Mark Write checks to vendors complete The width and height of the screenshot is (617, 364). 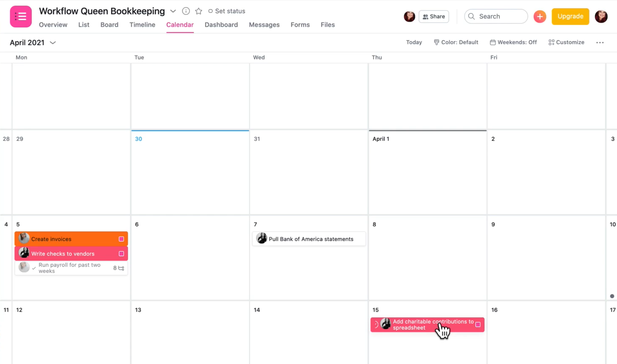point(121,253)
